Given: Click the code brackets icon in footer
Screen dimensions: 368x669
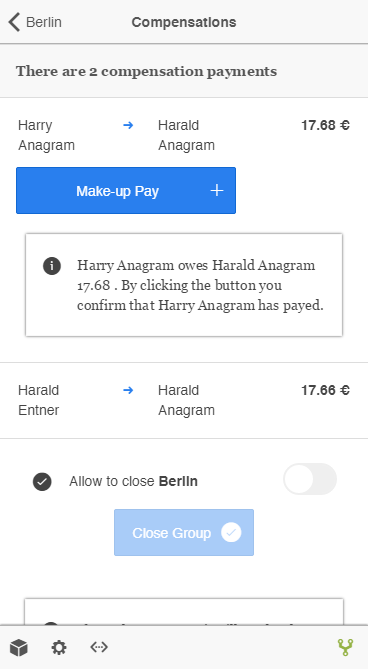Looking at the screenshot, I should click(x=99, y=647).
